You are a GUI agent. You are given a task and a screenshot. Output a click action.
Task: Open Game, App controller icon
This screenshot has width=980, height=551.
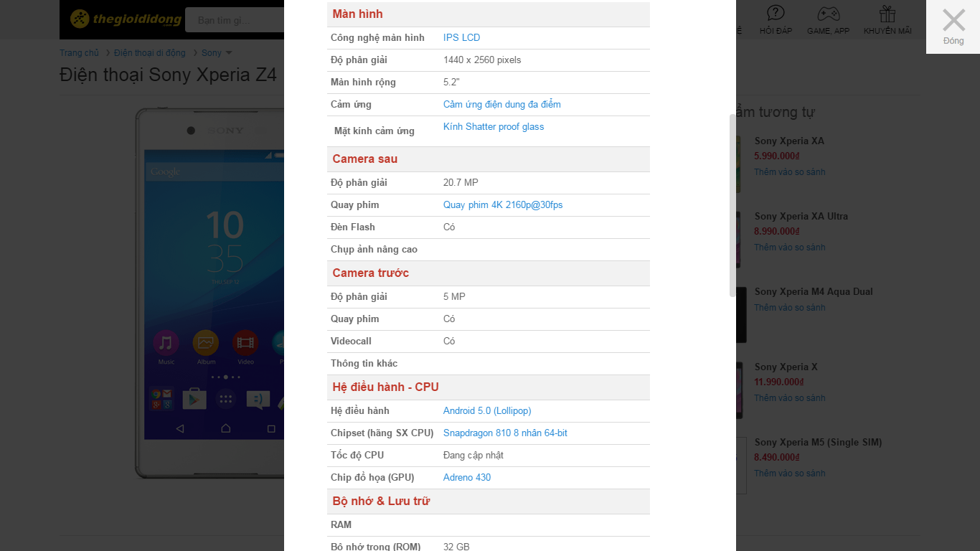[828, 20]
